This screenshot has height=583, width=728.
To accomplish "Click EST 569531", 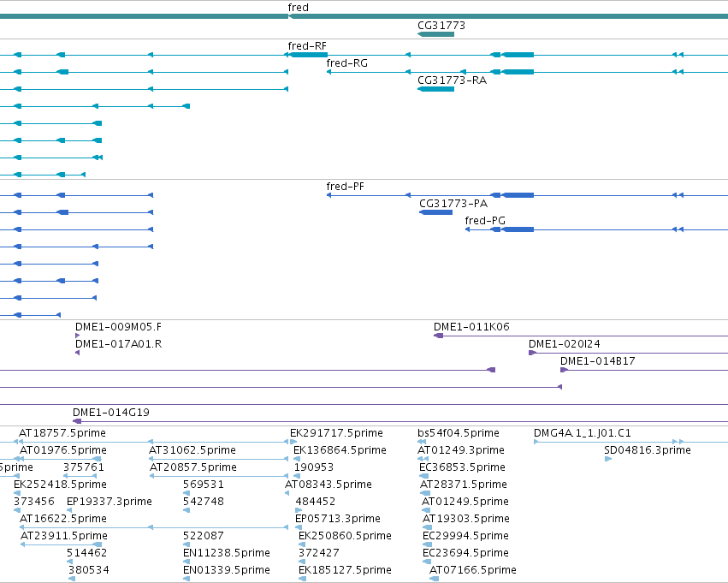I will pyautogui.click(x=204, y=485).
